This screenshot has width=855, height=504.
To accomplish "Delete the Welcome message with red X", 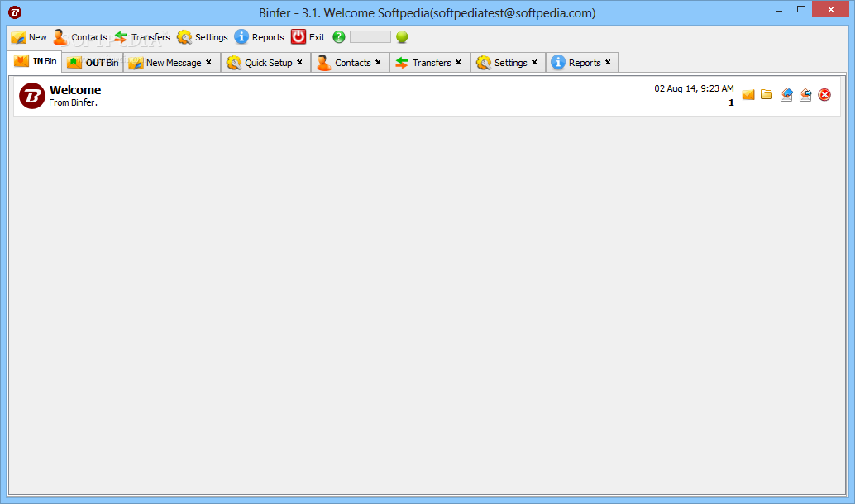I will tap(824, 95).
